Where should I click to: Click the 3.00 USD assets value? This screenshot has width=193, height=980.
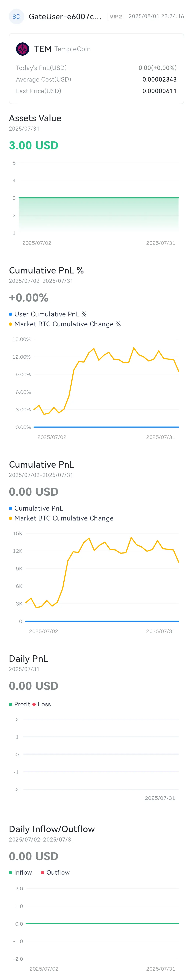click(x=33, y=145)
